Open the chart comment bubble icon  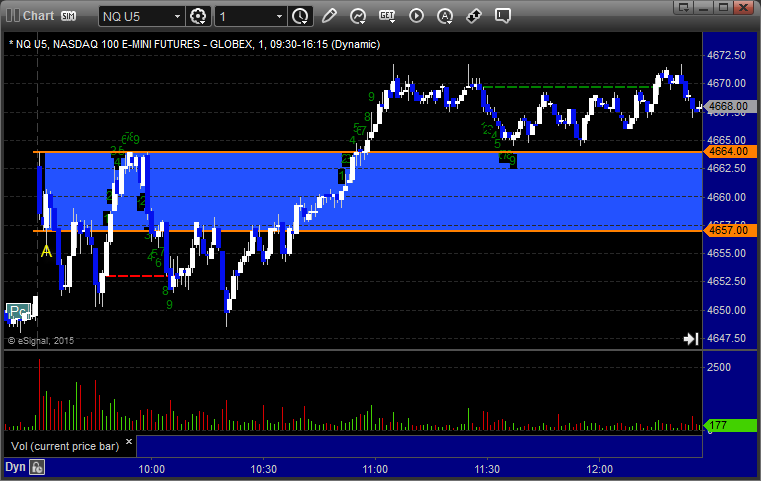tap(503, 16)
